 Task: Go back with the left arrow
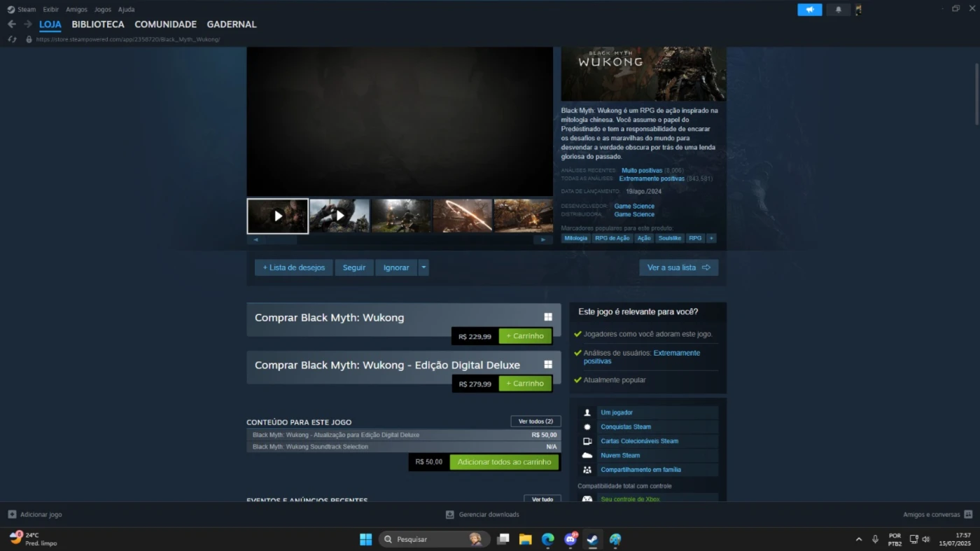tap(12, 25)
